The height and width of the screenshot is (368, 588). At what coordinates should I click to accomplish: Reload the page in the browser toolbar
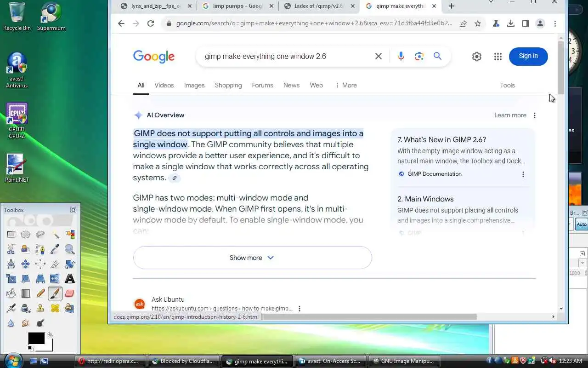pyautogui.click(x=151, y=23)
